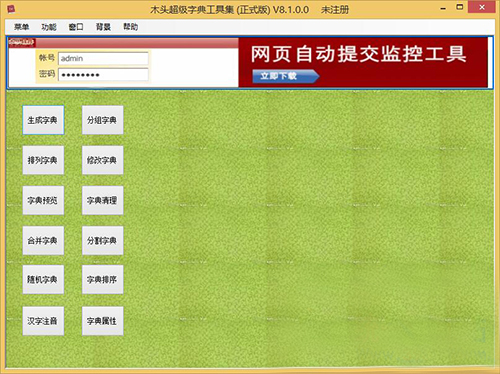Select the 合并字典 button
The height and width of the screenshot is (374, 500).
click(x=43, y=240)
